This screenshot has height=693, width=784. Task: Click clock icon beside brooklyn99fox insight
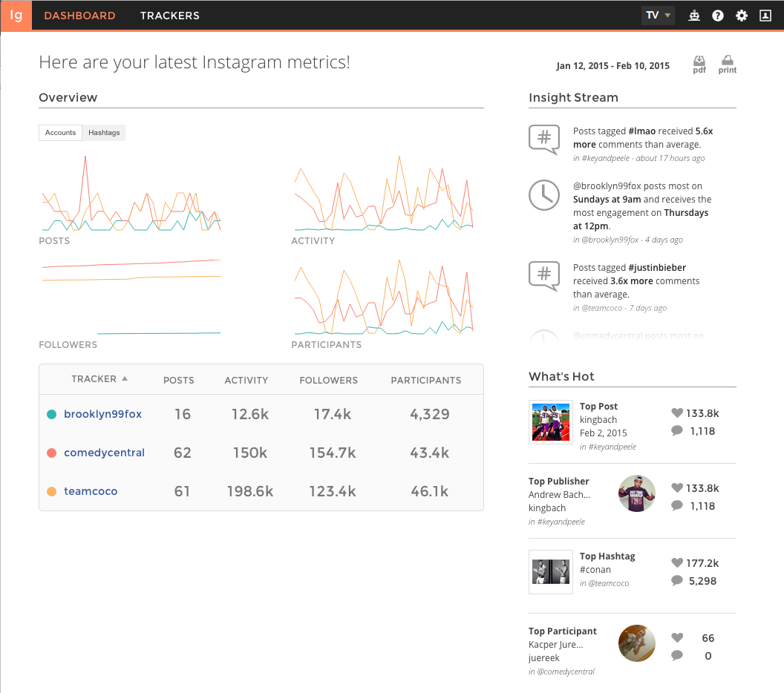(543, 194)
